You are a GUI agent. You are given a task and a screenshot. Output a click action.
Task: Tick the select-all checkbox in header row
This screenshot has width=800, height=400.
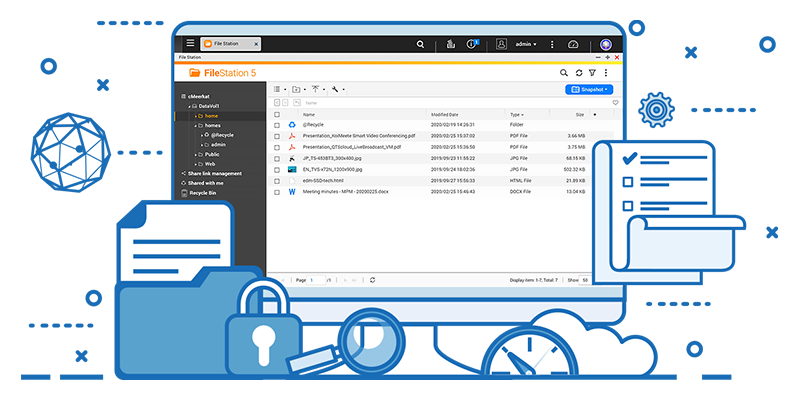(278, 114)
